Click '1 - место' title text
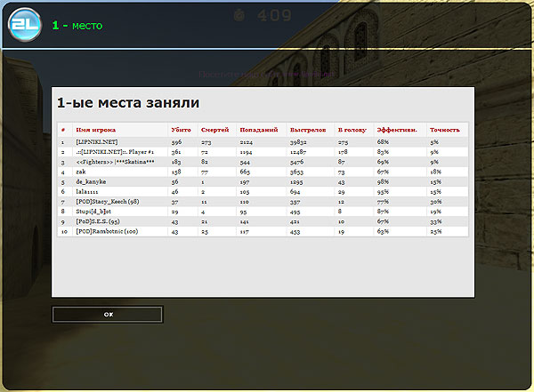 click(77, 26)
